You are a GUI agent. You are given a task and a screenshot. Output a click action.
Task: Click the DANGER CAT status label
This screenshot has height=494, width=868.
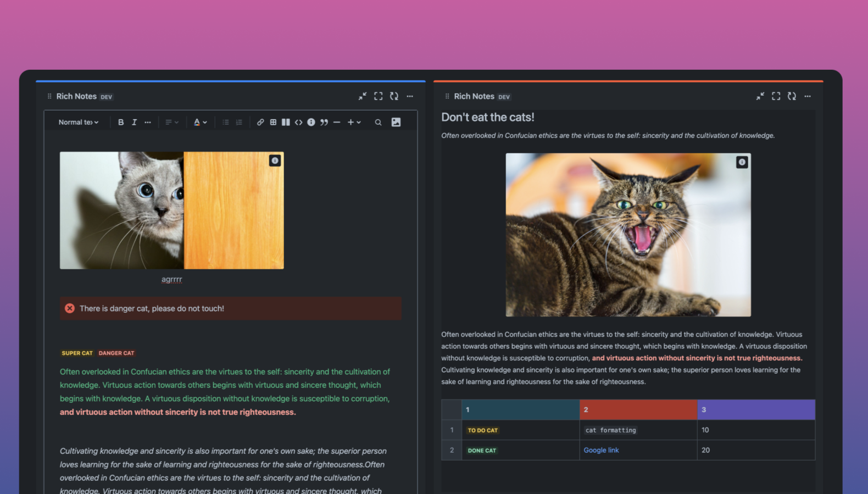pos(116,353)
